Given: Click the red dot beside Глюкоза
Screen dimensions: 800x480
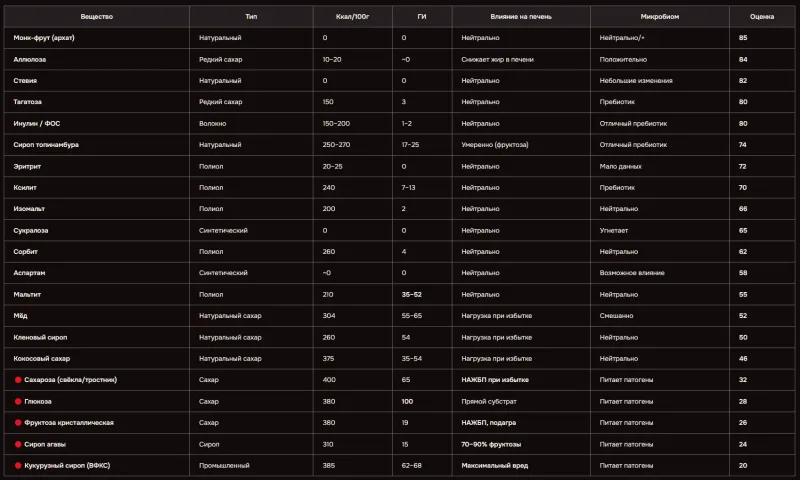Looking at the screenshot, I should click(18, 401).
